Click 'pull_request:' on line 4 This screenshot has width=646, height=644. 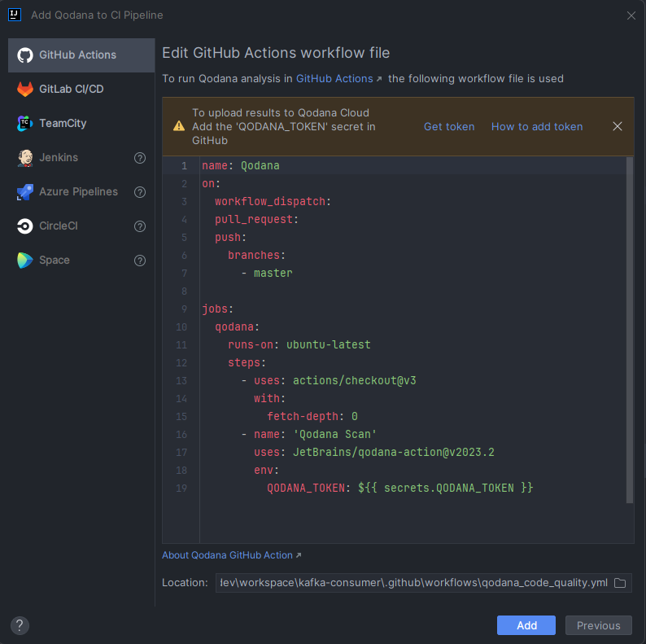tap(256, 219)
